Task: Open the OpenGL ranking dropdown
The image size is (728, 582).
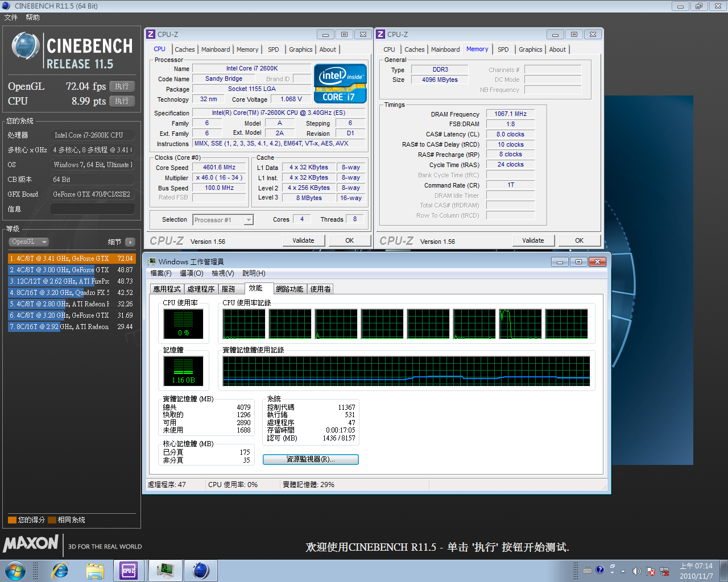Action: [28, 242]
